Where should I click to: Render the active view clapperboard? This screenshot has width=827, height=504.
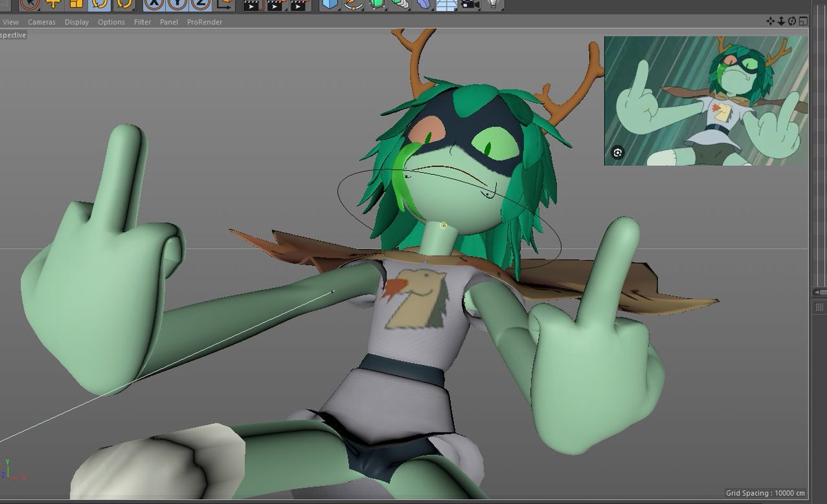(x=252, y=4)
